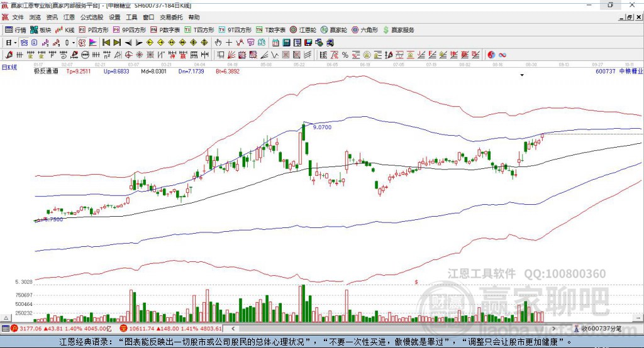
Task: Click the red yin-yang icon
Action: [x=491, y=55]
